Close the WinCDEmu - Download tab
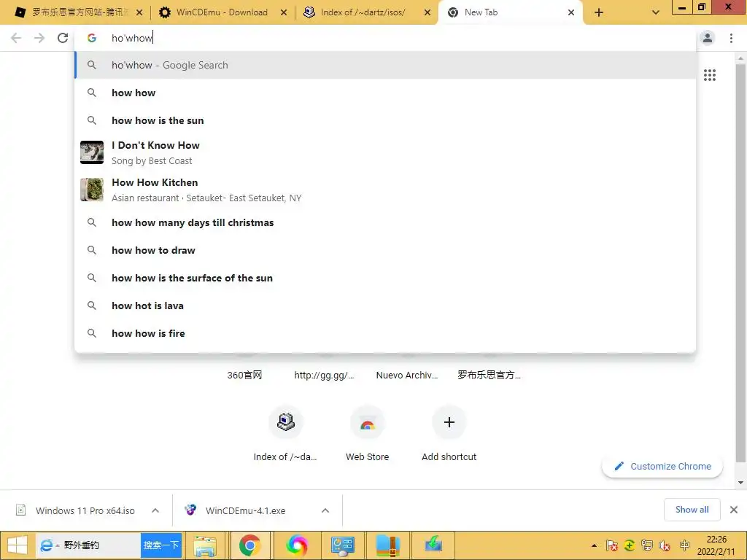The image size is (747, 560). point(284,12)
